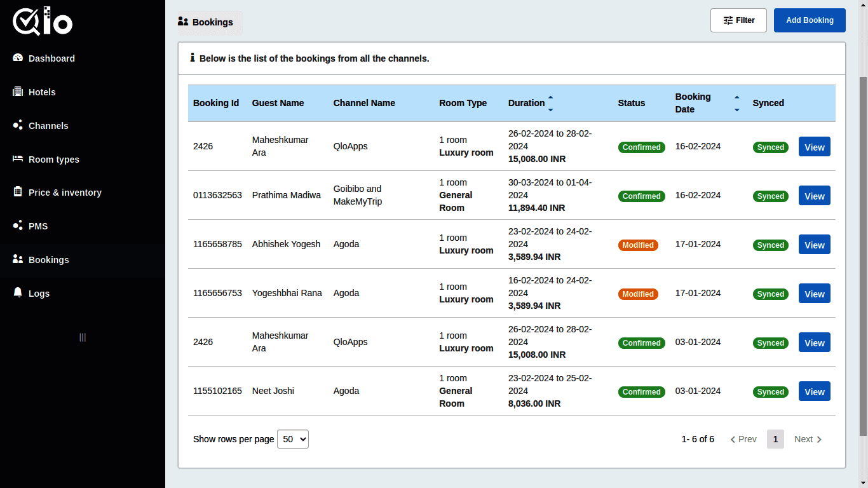Sort Duration column ascending
Image resolution: width=868 pixels, height=488 pixels.
pyautogui.click(x=550, y=97)
